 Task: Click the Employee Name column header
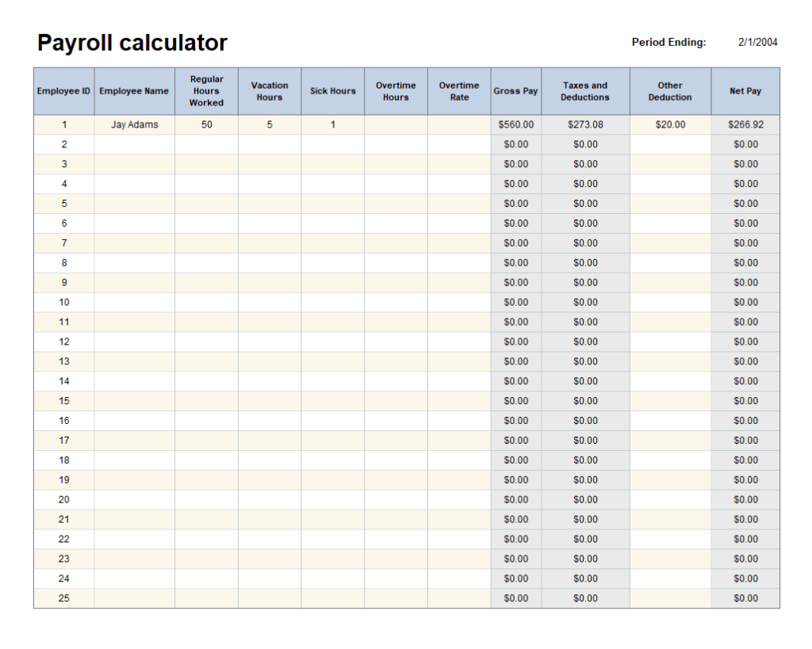[134, 91]
